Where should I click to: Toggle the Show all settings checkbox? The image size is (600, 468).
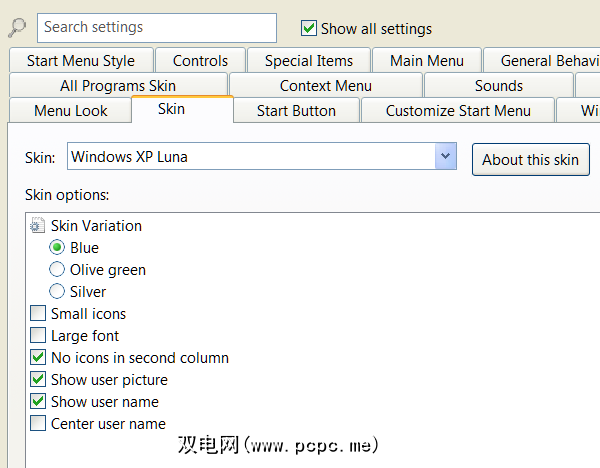(x=309, y=28)
